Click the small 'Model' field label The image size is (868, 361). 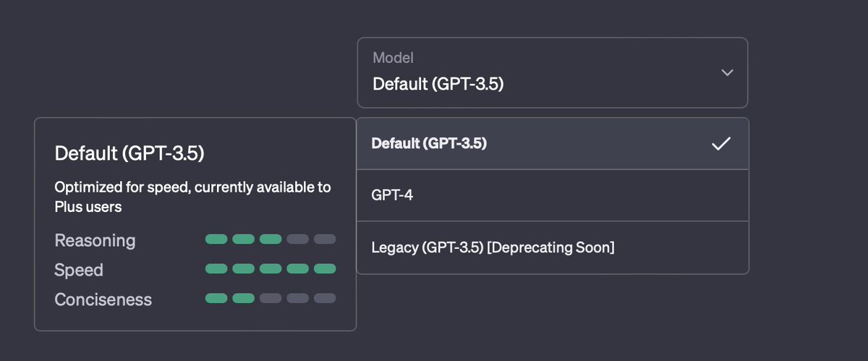[393, 58]
